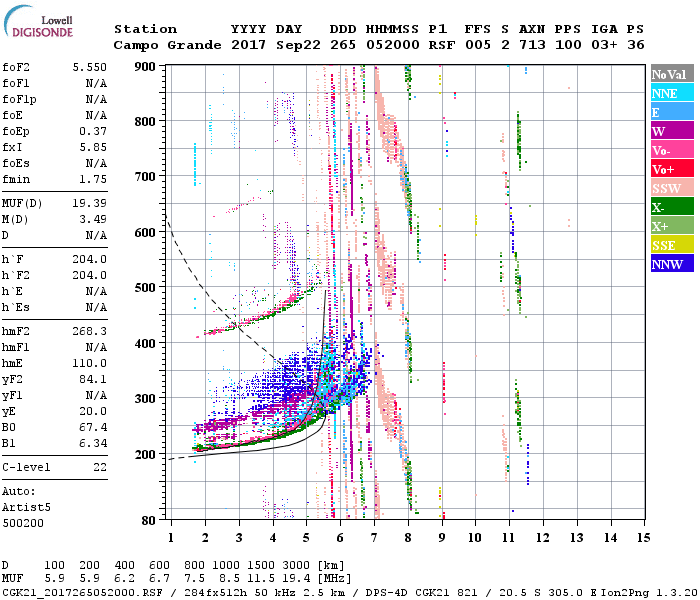700x600 pixels.
Task: Select the Vo- pink legend swatch
Action: [672, 150]
